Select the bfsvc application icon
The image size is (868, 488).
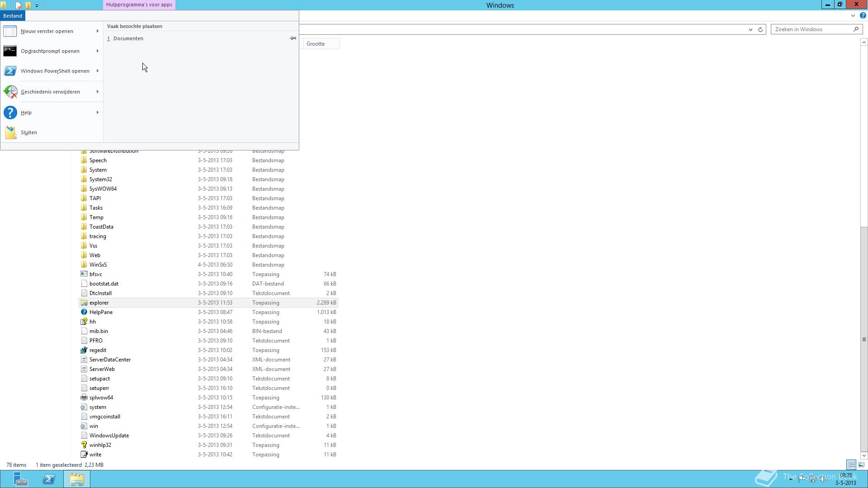84,274
